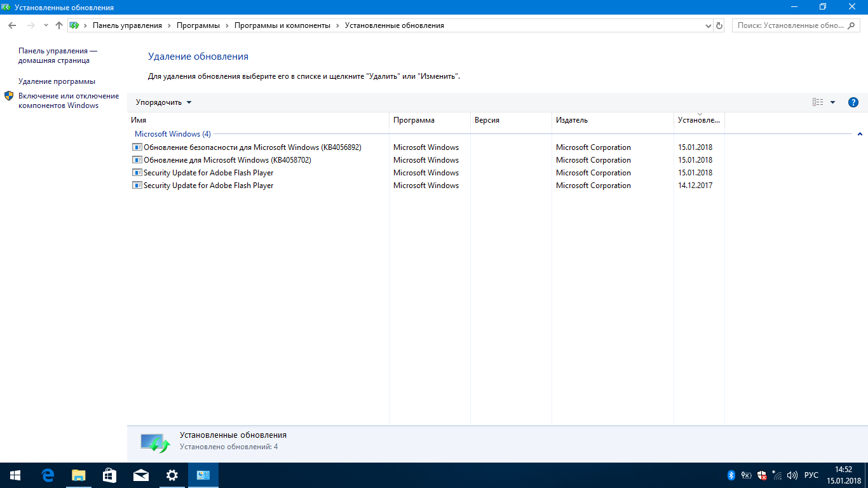
Task: Open address bar history dropdown
Action: point(709,25)
